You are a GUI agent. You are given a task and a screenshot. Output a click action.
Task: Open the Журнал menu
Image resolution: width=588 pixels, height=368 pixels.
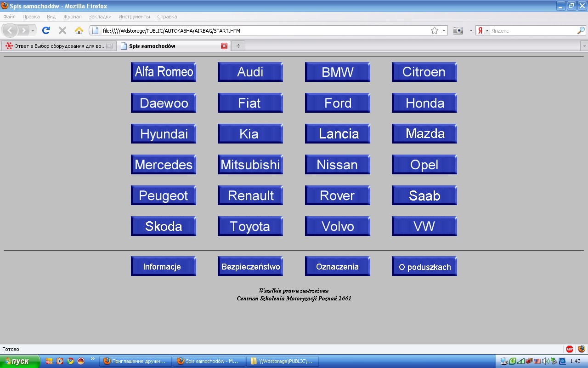click(x=72, y=17)
